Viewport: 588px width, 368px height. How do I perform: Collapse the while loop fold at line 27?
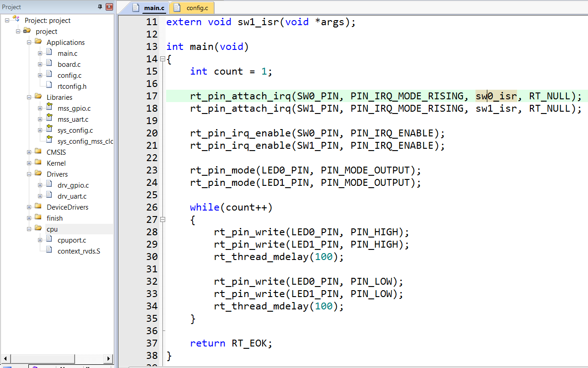click(x=162, y=220)
